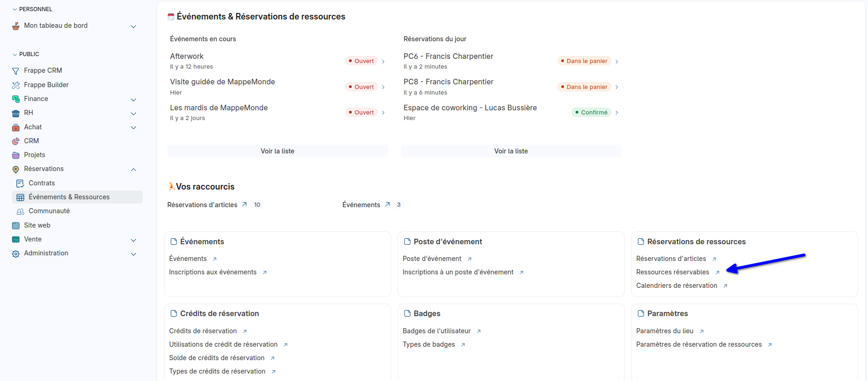This screenshot has width=868, height=381.
Task: Click the Communauté people icon
Action: pyautogui.click(x=20, y=211)
